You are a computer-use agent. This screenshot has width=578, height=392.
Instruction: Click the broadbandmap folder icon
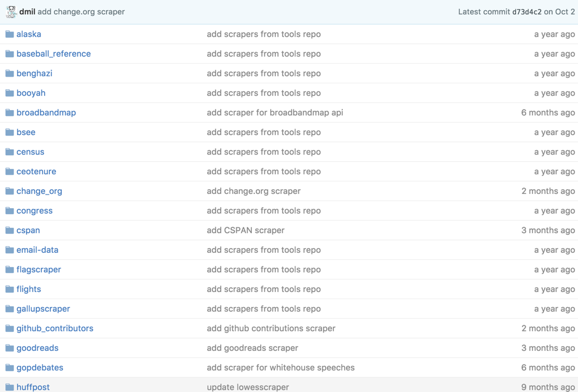tap(10, 113)
